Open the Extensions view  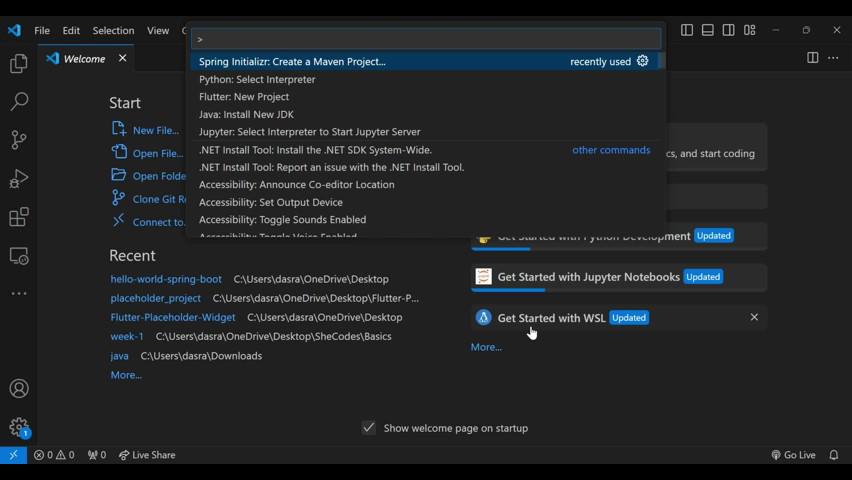click(x=19, y=217)
